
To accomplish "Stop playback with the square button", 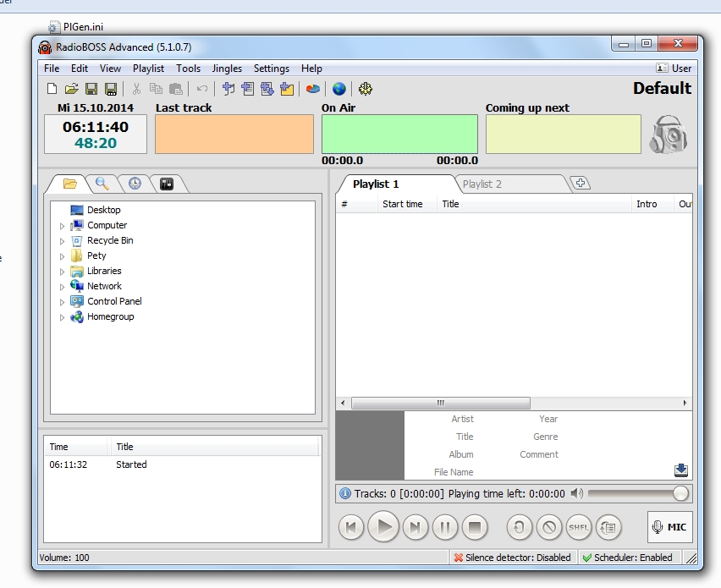I will (x=475, y=527).
